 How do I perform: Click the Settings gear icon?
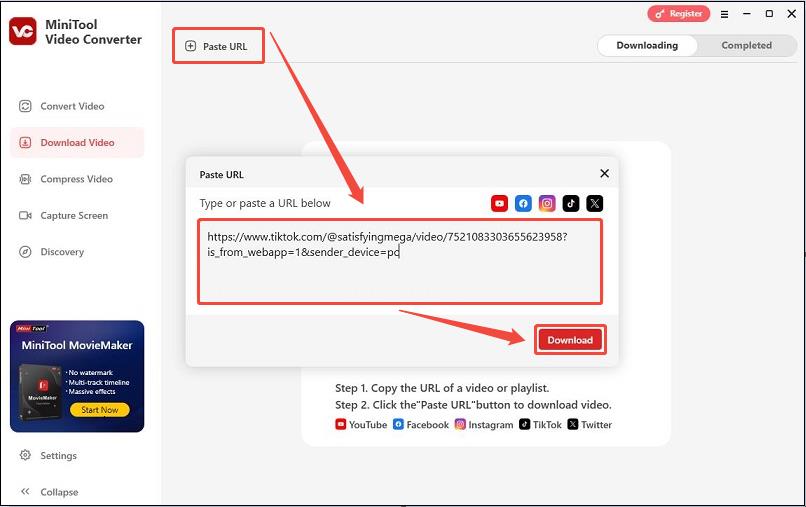coord(25,455)
